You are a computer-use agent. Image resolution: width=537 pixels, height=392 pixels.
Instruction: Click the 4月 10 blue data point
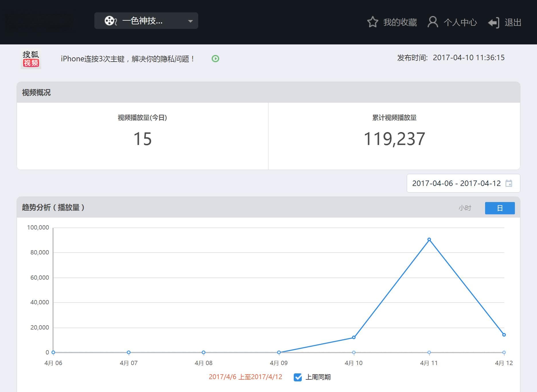tap(354, 337)
